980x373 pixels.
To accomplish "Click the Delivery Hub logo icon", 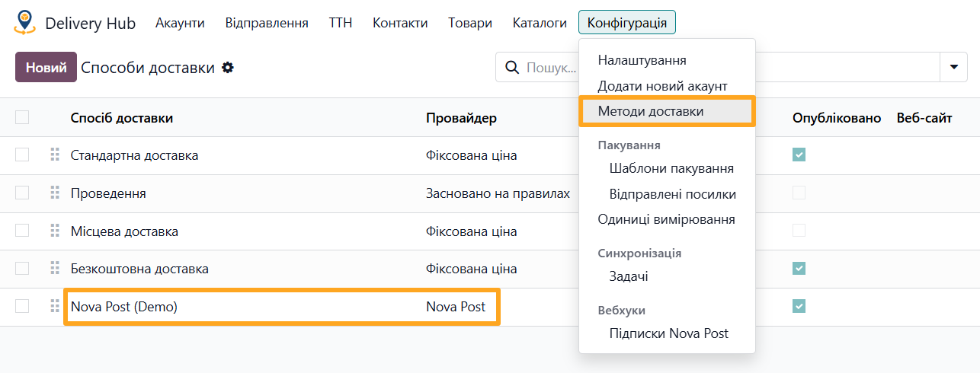I will [25, 23].
